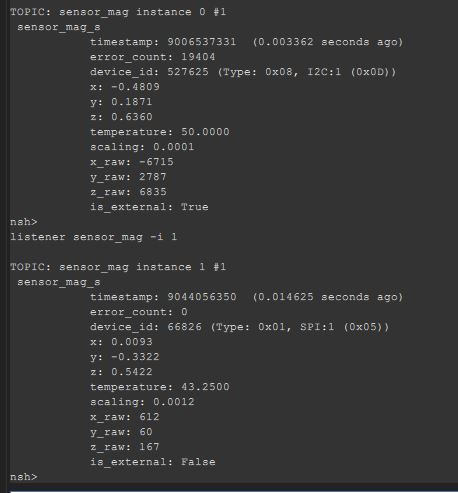Click the scaling 0.0001 line
This screenshot has height=493, width=458.
click(x=142, y=147)
